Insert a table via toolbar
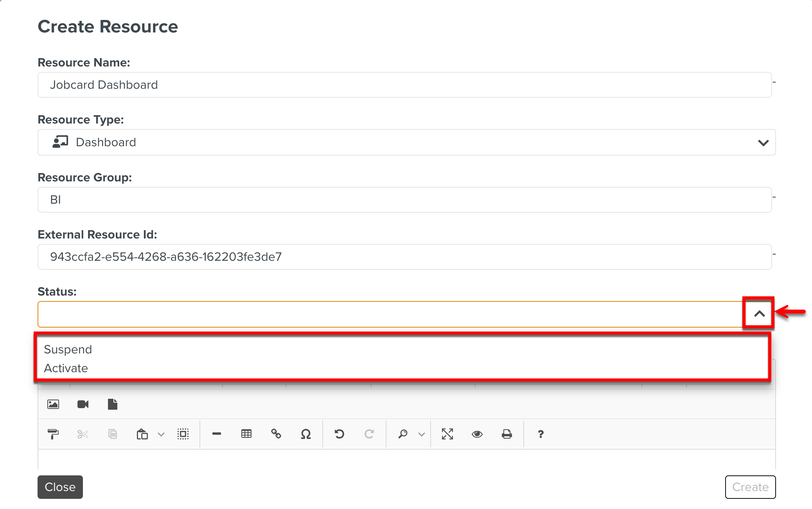 point(246,434)
